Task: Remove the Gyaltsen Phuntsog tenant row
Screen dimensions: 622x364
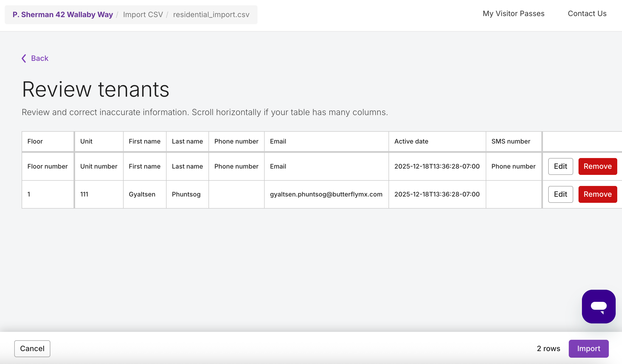Action: click(597, 194)
